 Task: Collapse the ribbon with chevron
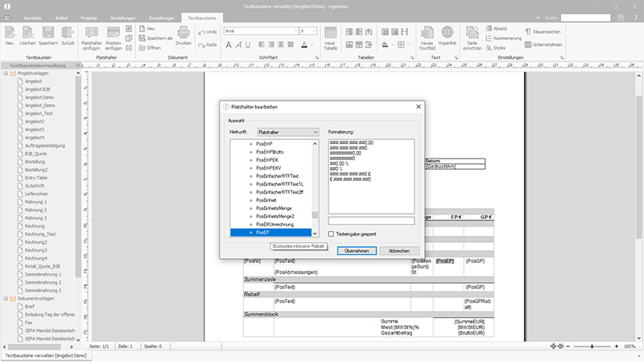(538, 18)
